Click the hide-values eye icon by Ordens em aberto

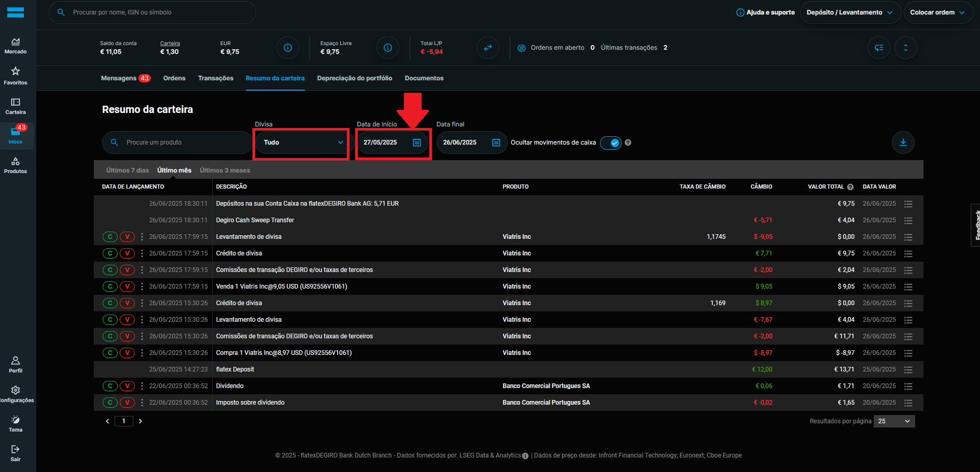point(522,48)
